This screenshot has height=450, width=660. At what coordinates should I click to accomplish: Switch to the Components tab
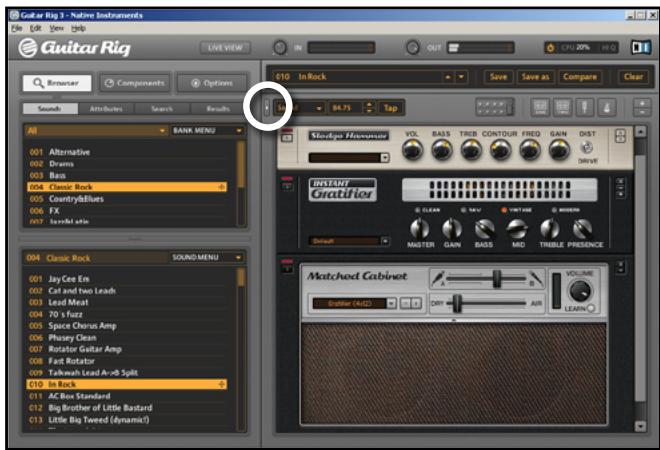tap(135, 83)
